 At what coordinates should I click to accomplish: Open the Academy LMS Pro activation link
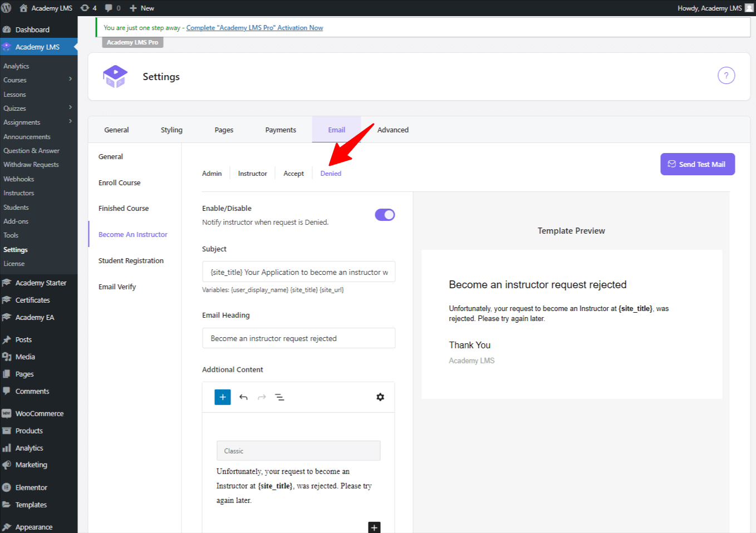[x=254, y=28]
